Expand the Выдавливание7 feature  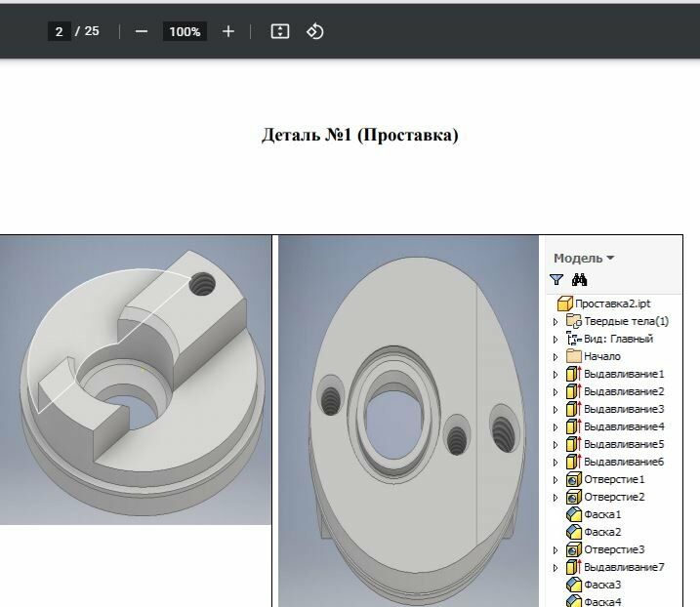click(556, 568)
